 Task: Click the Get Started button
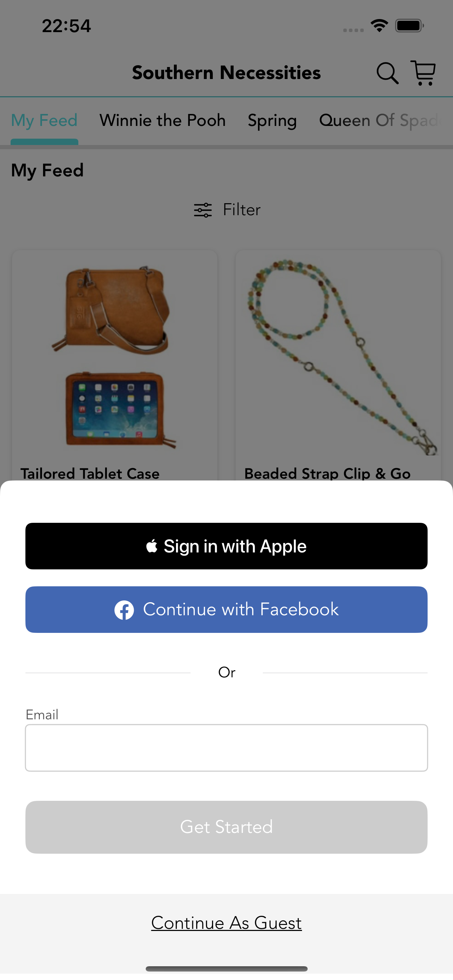226,827
